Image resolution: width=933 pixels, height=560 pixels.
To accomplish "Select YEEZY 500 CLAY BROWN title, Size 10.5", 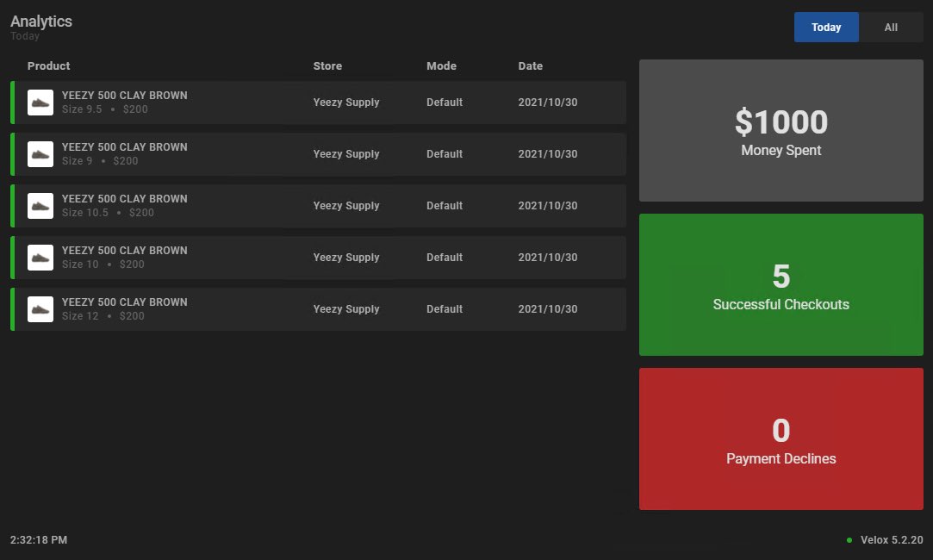I will click(124, 199).
